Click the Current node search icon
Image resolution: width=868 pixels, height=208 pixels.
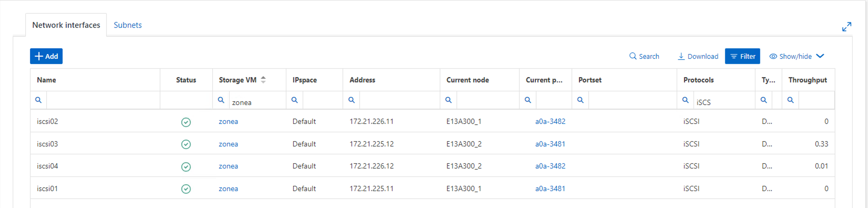pos(448,100)
